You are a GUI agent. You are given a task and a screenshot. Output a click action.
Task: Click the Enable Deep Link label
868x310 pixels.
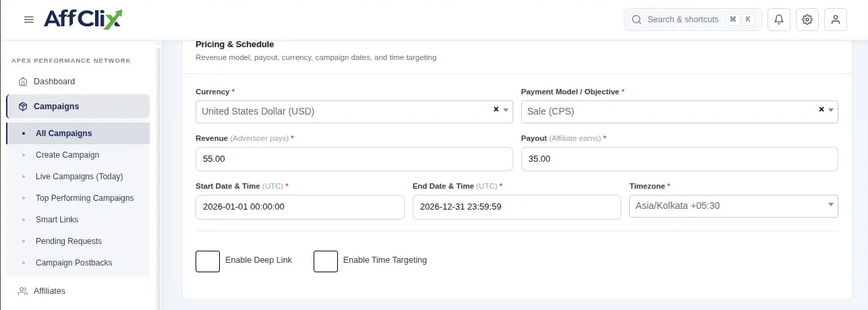pos(258,260)
